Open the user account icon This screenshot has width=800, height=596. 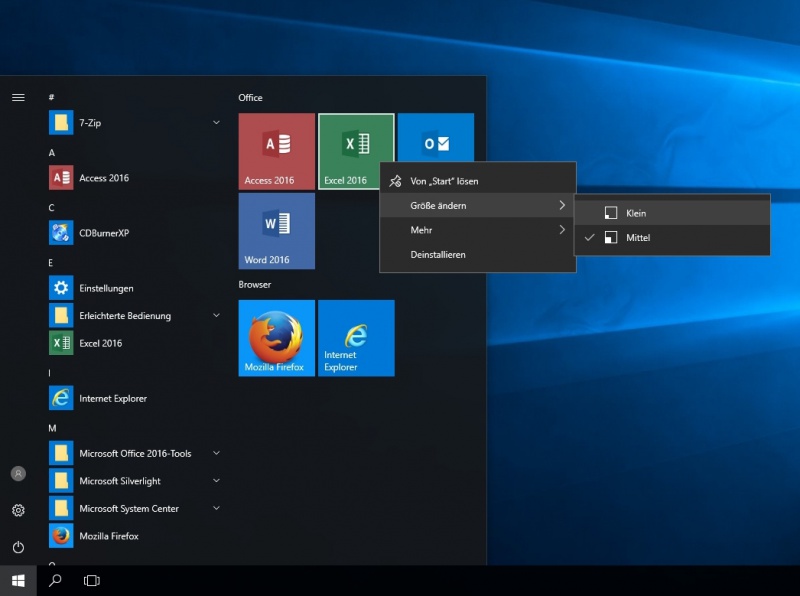click(x=18, y=474)
